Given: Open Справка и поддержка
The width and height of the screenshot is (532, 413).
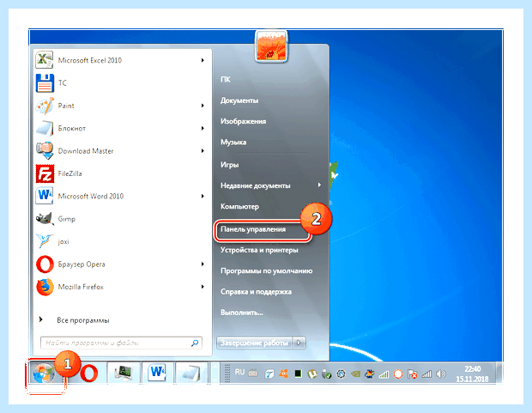Looking at the screenshot, I should 257,292.
